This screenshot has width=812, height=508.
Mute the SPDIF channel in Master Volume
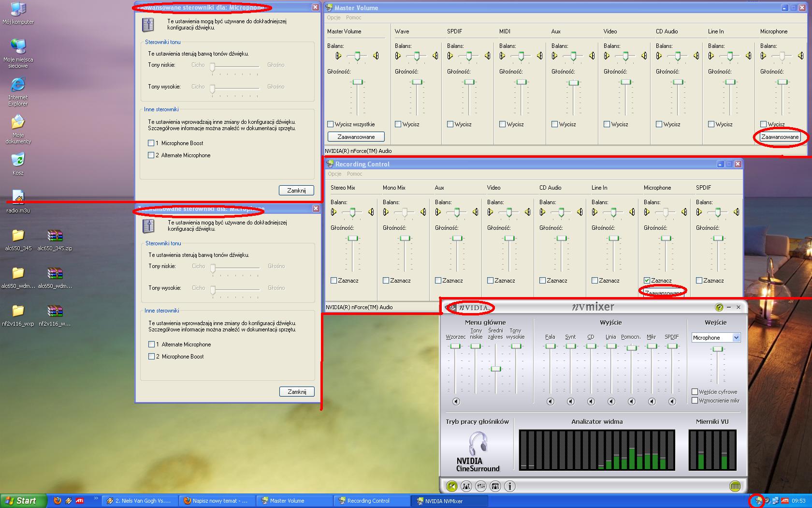point(450,124)
